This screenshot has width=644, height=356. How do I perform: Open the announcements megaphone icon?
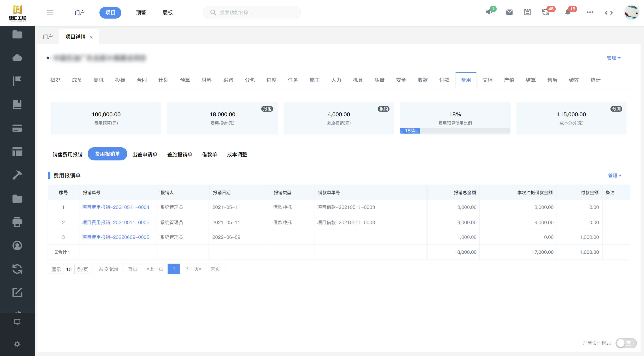click(489, 12)
